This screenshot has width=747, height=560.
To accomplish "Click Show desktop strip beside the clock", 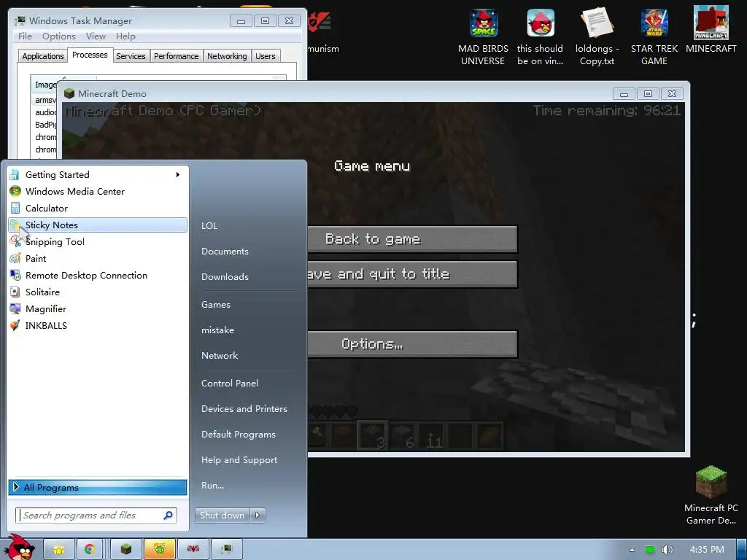I will click(742, 550).
